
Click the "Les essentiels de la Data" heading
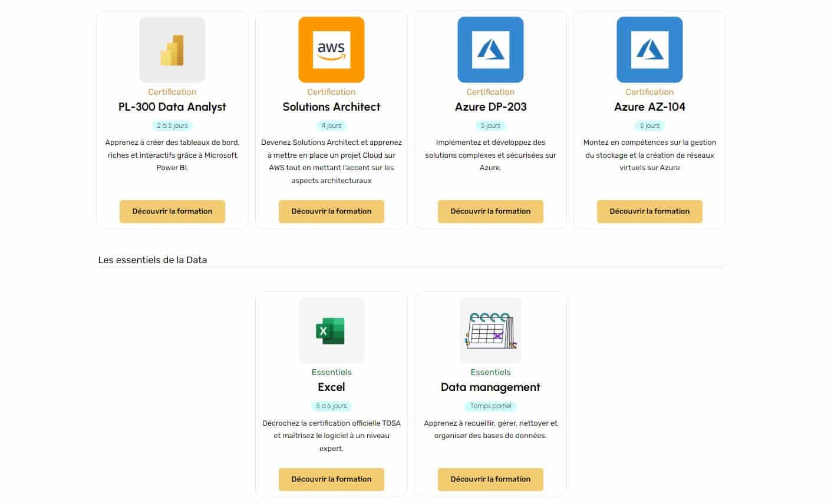tap(153, 260)
